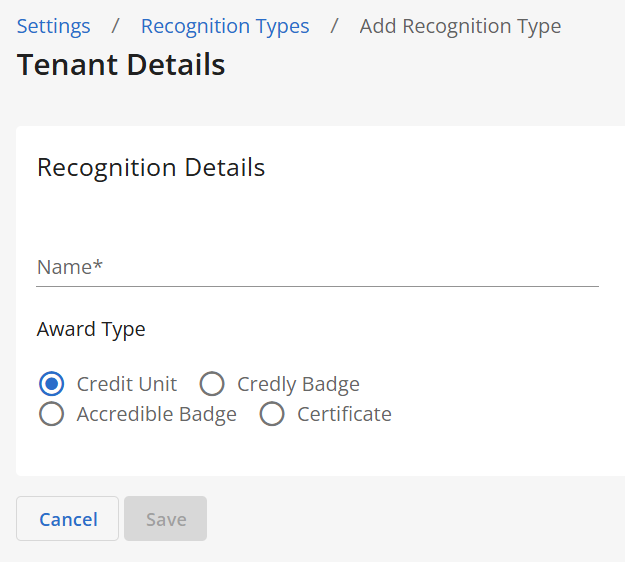Click the Certificate option label
This screenshot has width=625, height=562.
pos(344,414)
